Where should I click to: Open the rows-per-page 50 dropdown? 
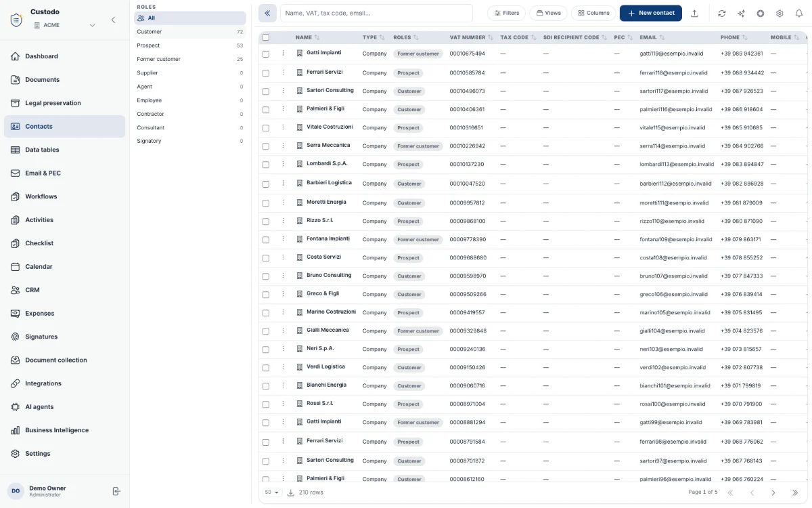point(272,492)
